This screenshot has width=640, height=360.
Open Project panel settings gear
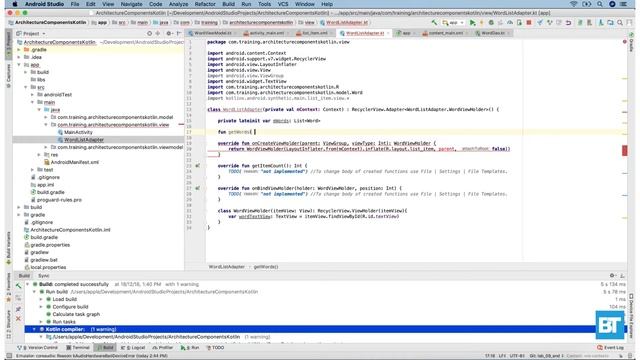coord(169,33)
